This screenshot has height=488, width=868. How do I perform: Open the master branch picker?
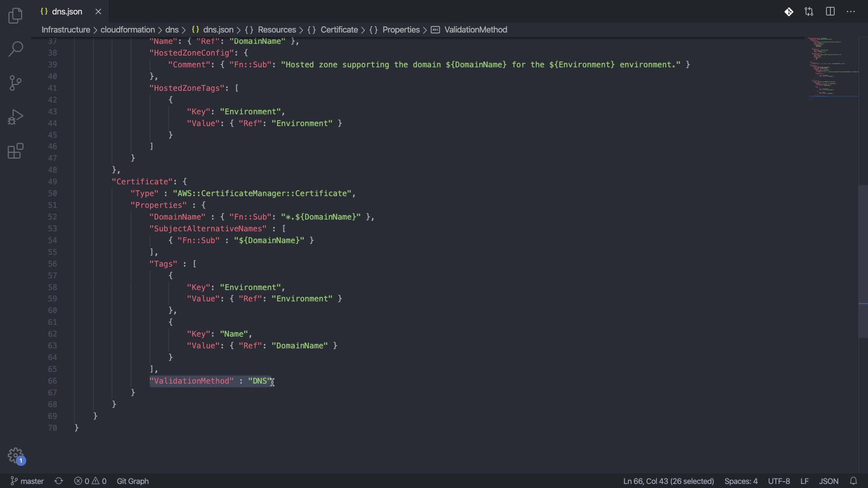coord(27,481)
